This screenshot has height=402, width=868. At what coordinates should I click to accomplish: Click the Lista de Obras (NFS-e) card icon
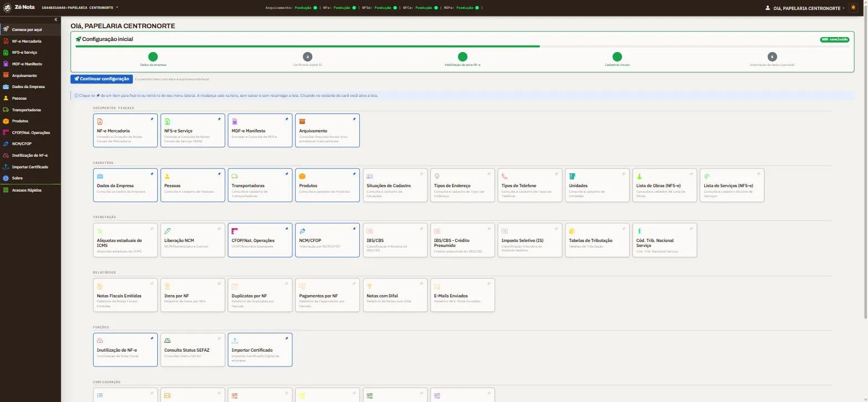(x=640, y=176)
